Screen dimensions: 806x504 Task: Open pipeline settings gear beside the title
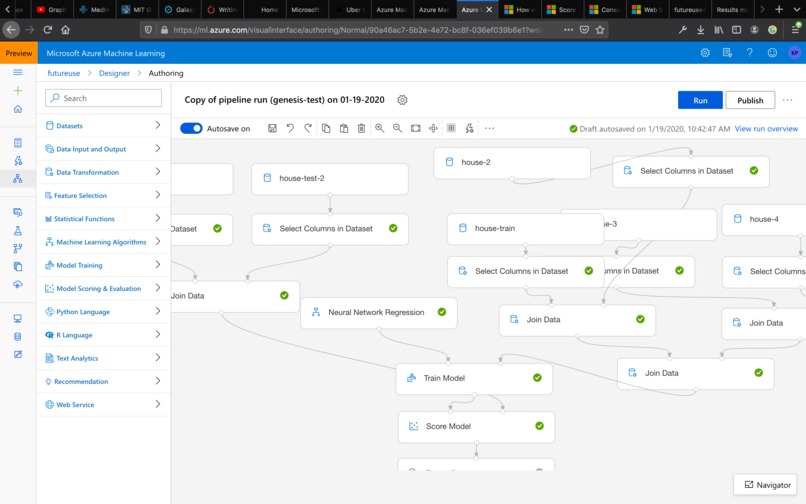(402, 100)
